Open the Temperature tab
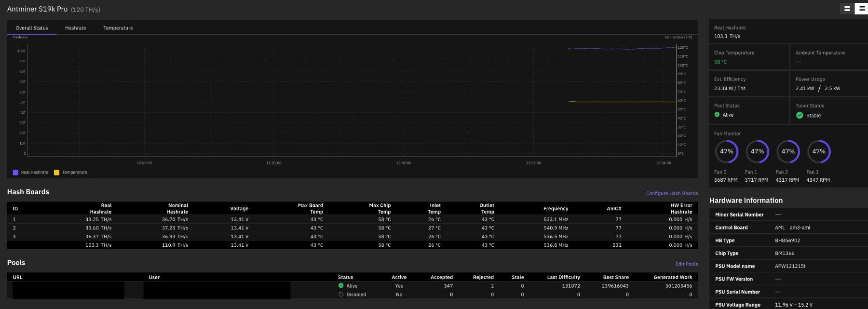The width and height of the screenshot is (868, 309). pos(118,28)
